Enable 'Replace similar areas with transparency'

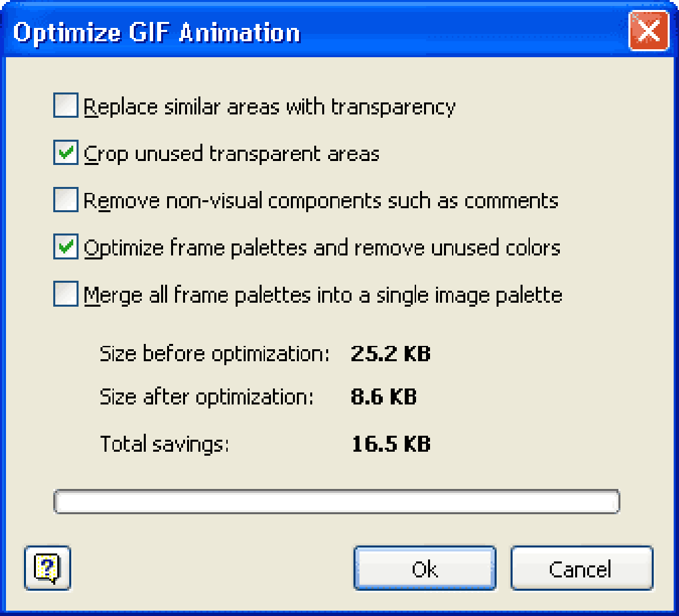coord(65,105)
